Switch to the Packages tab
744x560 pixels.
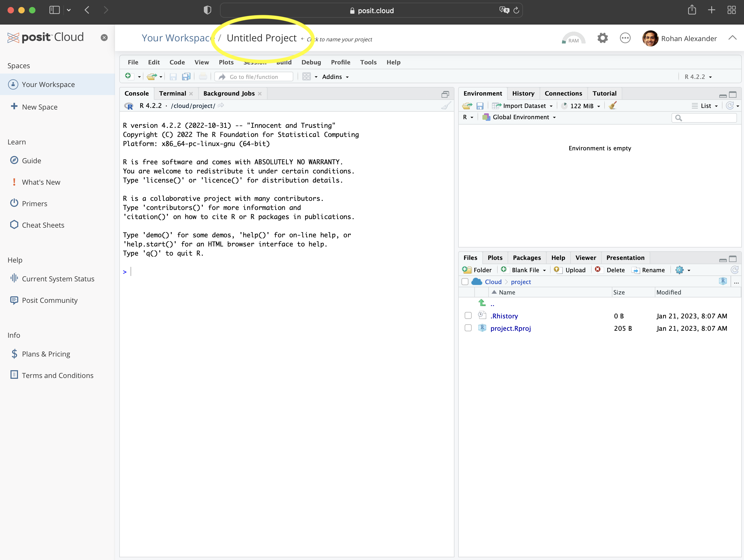pyautogui.click(x=526, y=258)
